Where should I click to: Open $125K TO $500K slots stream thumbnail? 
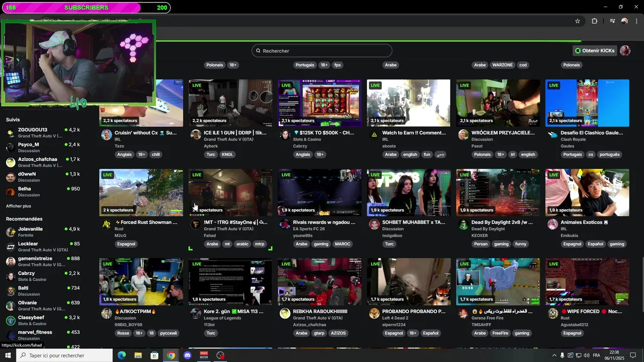[x=319, y=103]
